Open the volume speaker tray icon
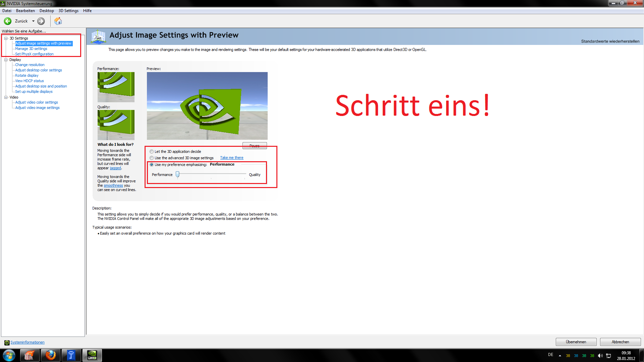The height and width of the screenshot is (362, 644). coord(600,356)
